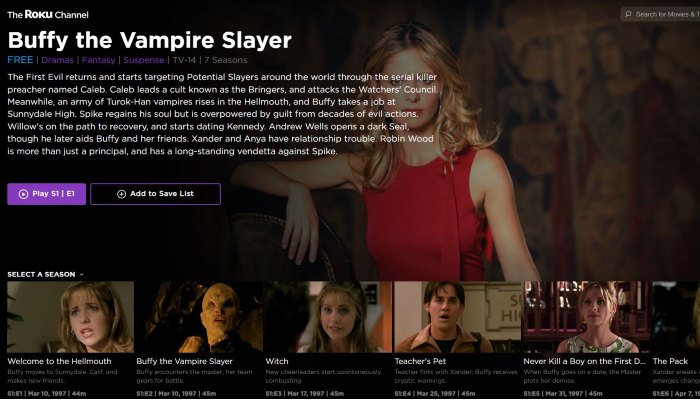Viewport: 700px width, 400px height.
Task: Click the play circle icon on Play S1 E1
Action: pos(23,194)
